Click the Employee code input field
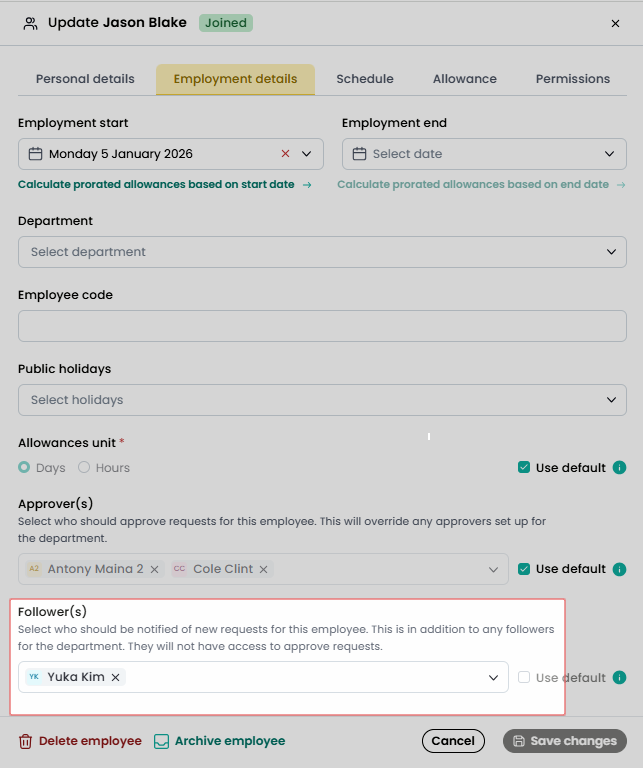The image size is (643, 768). tap(322, 326)
